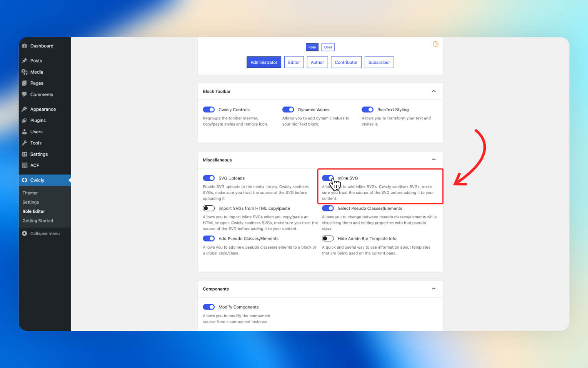588x368 pixels.
Task: Click the Tools wrench icon
Action: coord(24,143)
